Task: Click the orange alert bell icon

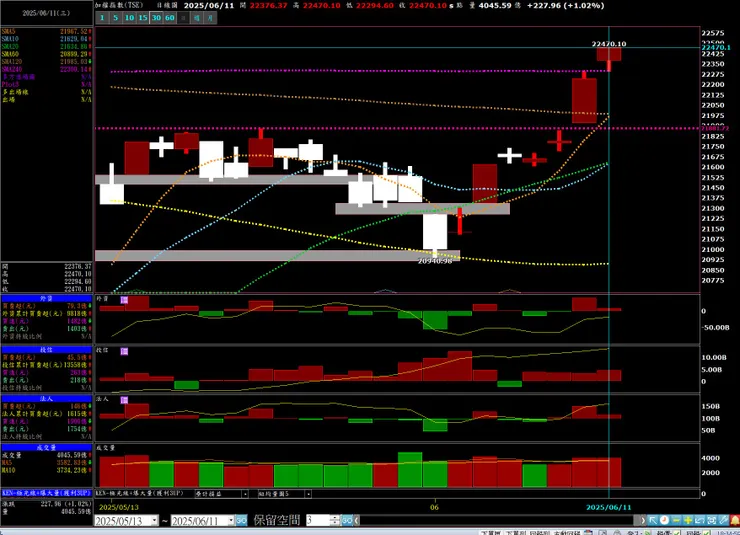Action: point(735,520)
